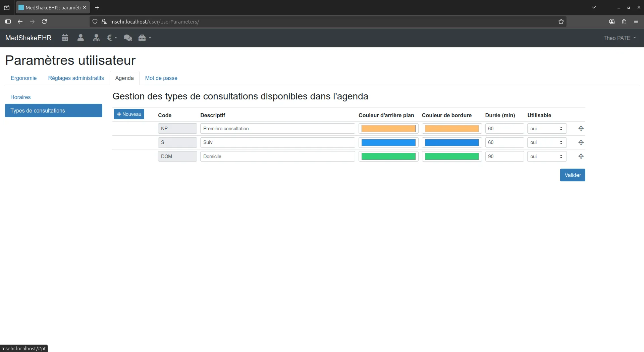The width and height of the screenshot is (644, 352).
Task: Click the Nouveau button
Action: pos(129,114)
